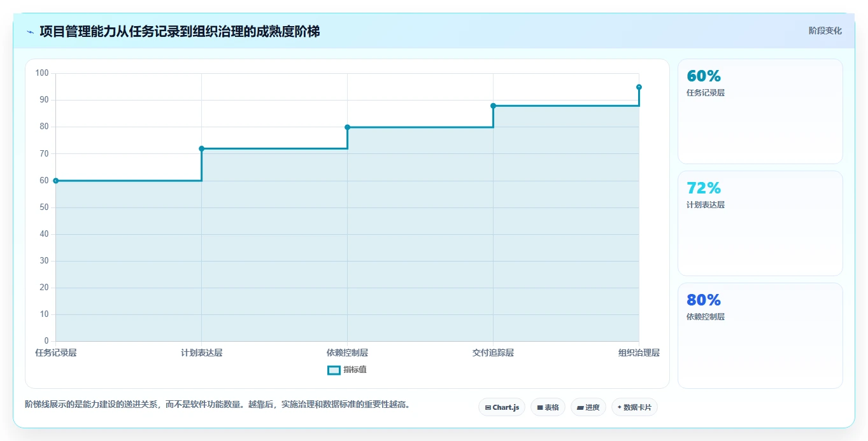Click the 0 y-axis tick label
The image size is (868, 441).
47,341
